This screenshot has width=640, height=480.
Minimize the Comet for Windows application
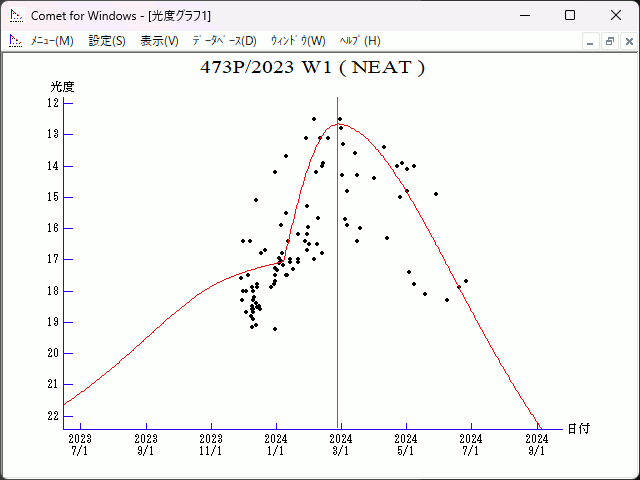pos(523,16)
